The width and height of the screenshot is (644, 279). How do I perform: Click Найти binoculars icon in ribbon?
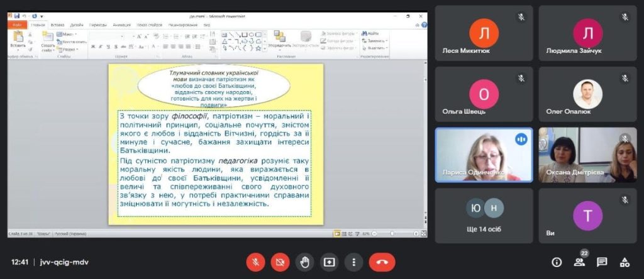click(x=365, y=33)
